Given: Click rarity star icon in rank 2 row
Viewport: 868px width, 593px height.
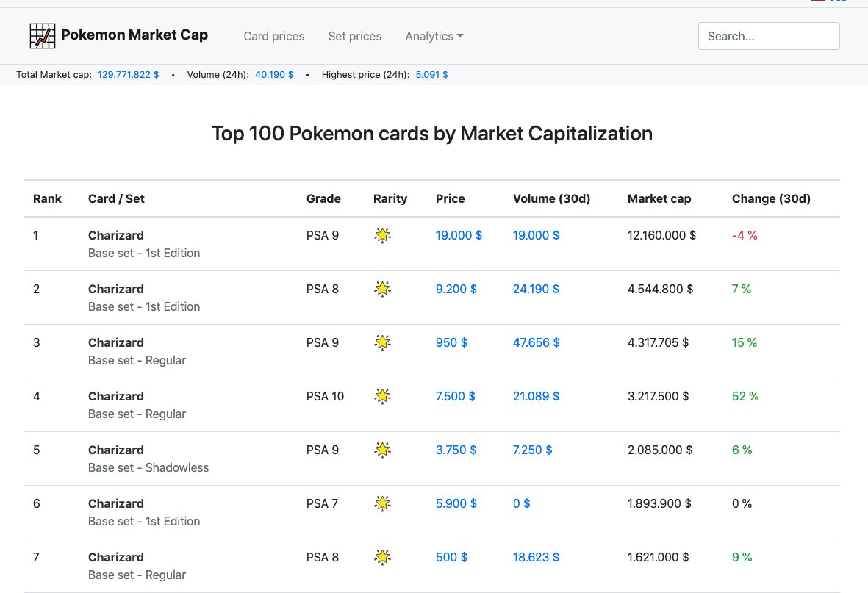Looking at the screenshot, I should point(382,289).
